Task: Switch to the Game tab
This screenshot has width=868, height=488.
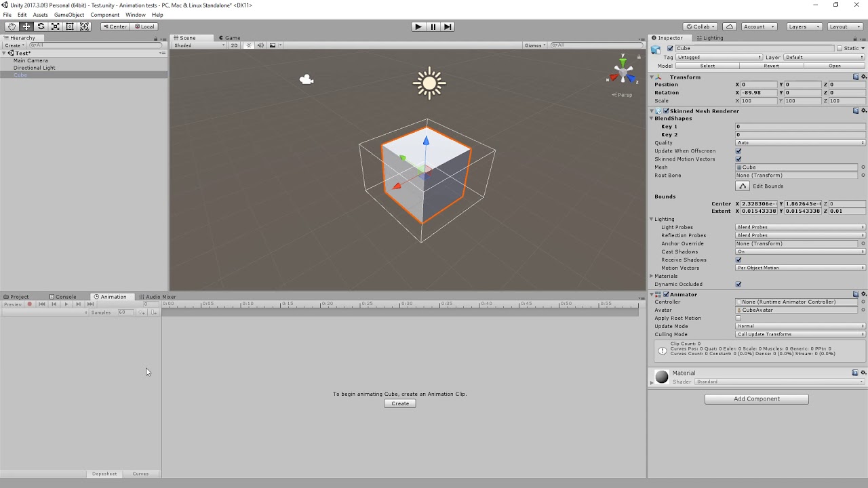Action: 230,38
